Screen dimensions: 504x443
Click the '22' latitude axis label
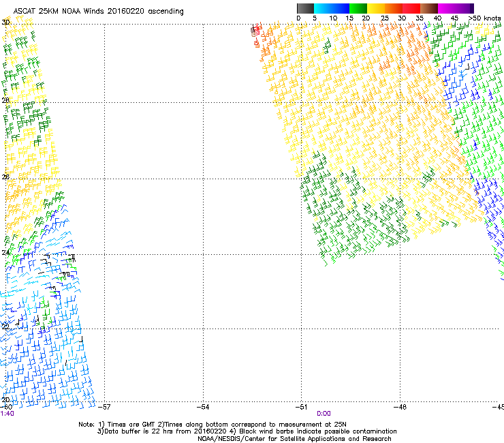(x=5, y=326)
